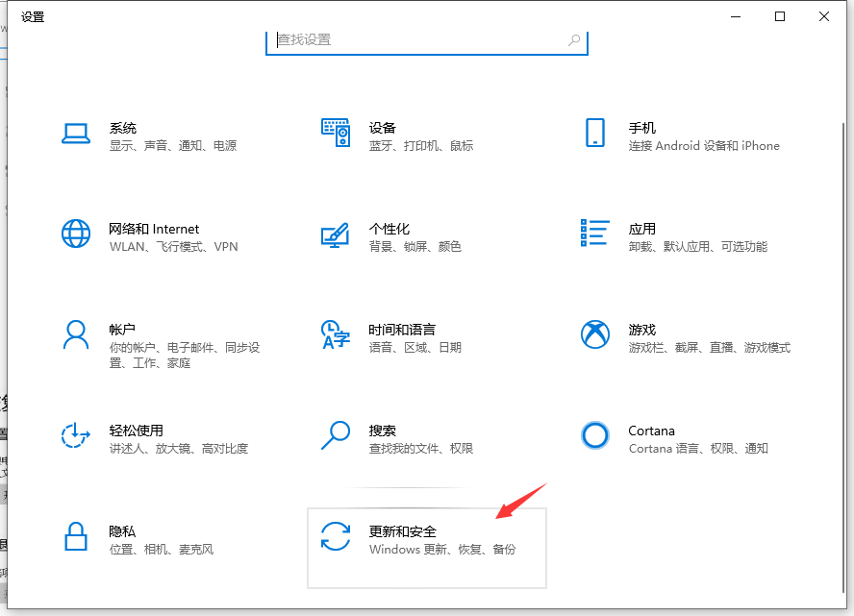
Task: Click 游戏栏、截屏、直播、游戏模式 text
Action: 709,348
